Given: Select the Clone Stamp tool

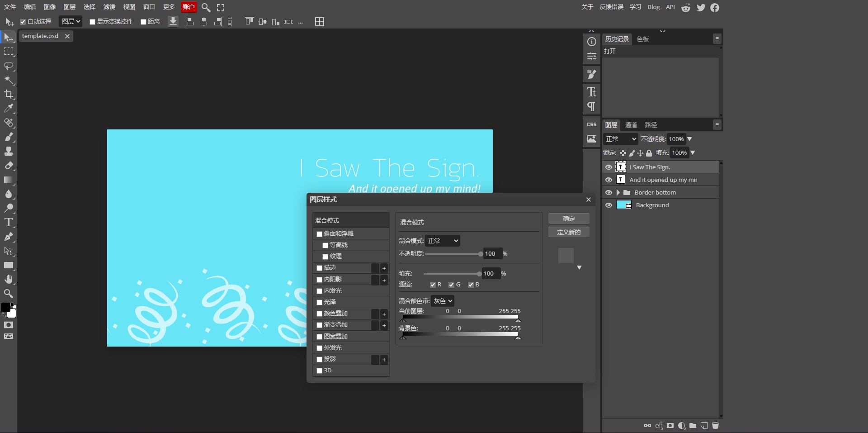Looking at the screenshot, I should [x=9, y=151].
